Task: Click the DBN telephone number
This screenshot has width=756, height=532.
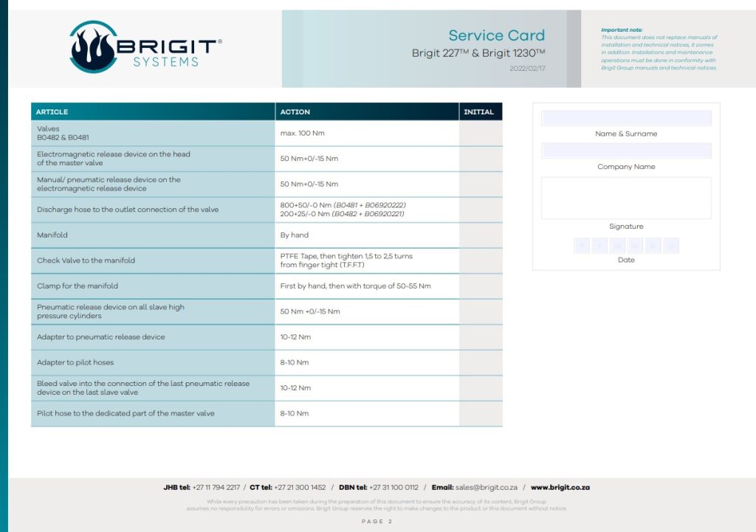Action: point(394,488)
